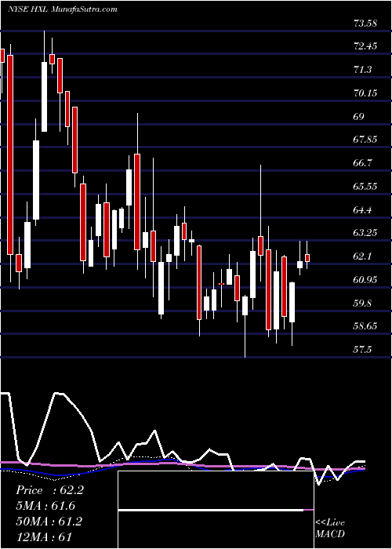392x549 pixels.
Task: Click the NYSE HXL MunafaSutra.com title text
Action: click(62, 9)
